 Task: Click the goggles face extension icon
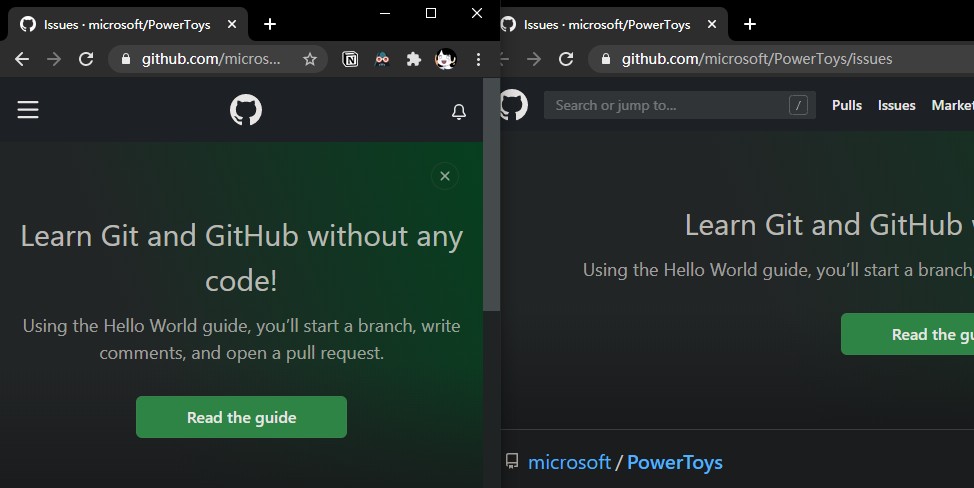pos(382,59)
